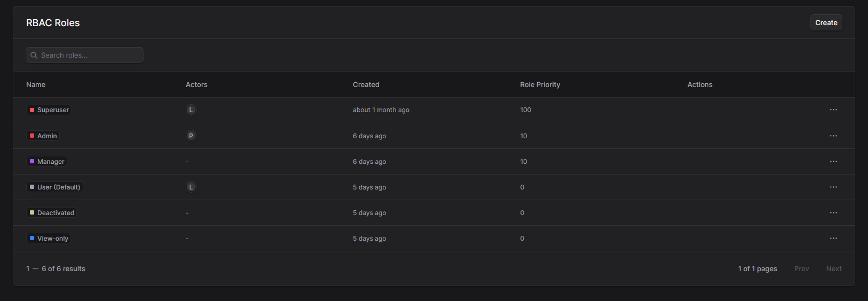Select the User (Default) role badge

[x=54, y=187]
